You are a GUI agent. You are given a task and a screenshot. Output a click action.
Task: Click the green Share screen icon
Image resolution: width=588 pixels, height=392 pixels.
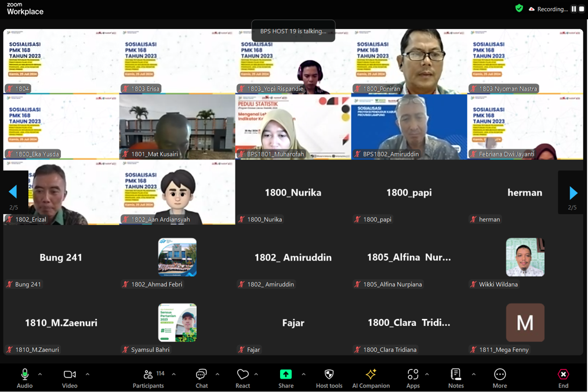tap(286, 375)
